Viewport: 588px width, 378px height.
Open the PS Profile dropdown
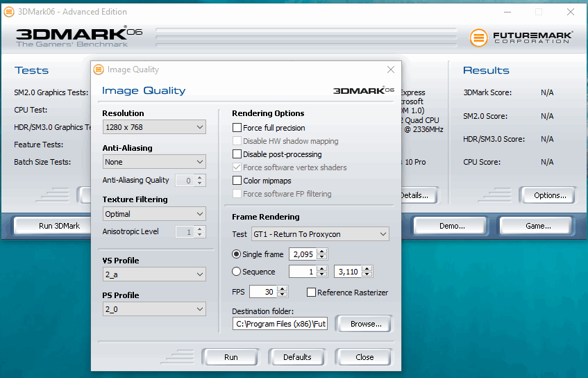tap(154, 309)
